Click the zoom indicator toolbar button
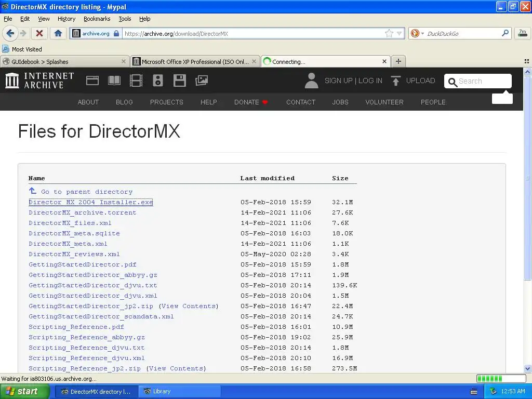The height and width of the screenshot is (399, 532). 523,33
